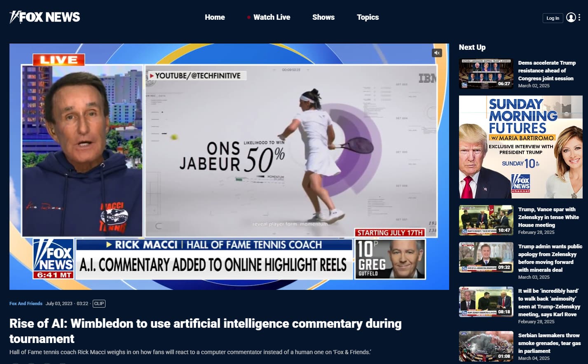Go to the Home menu item
The image size is (588, 364).
tap(215, 17)
